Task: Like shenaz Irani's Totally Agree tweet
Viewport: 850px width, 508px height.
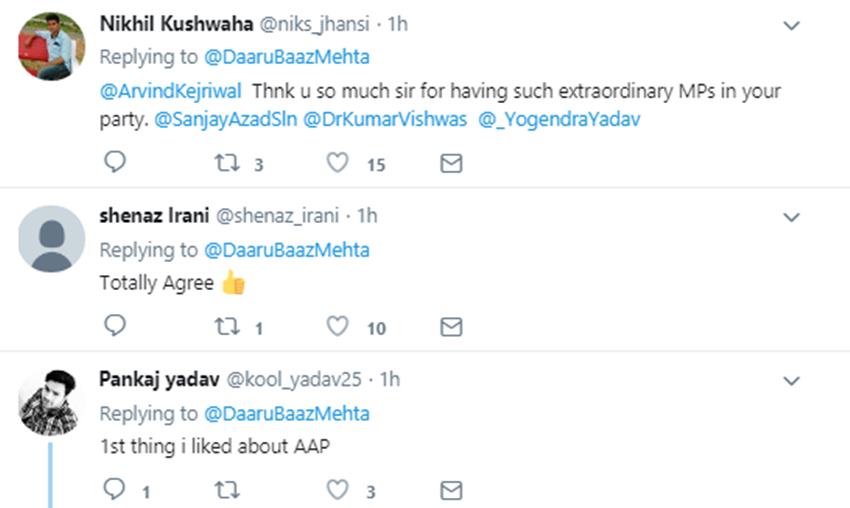Action: [x=339, y=326]
